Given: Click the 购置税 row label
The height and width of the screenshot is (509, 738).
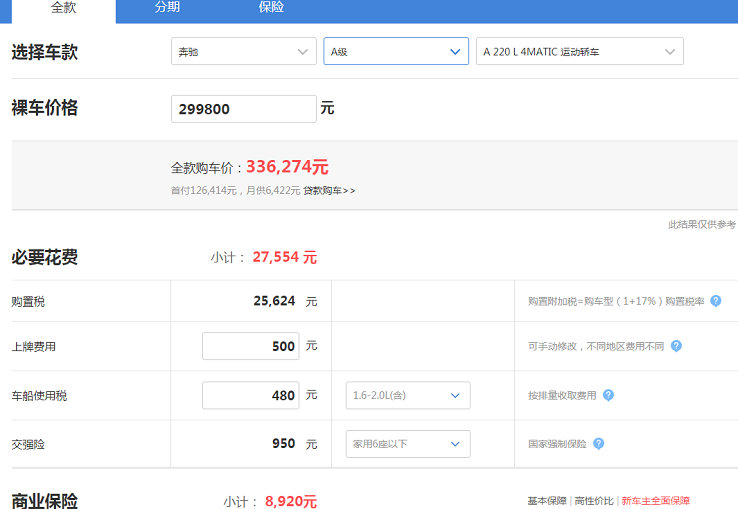Looking at the screenshot, I should 28,301.
